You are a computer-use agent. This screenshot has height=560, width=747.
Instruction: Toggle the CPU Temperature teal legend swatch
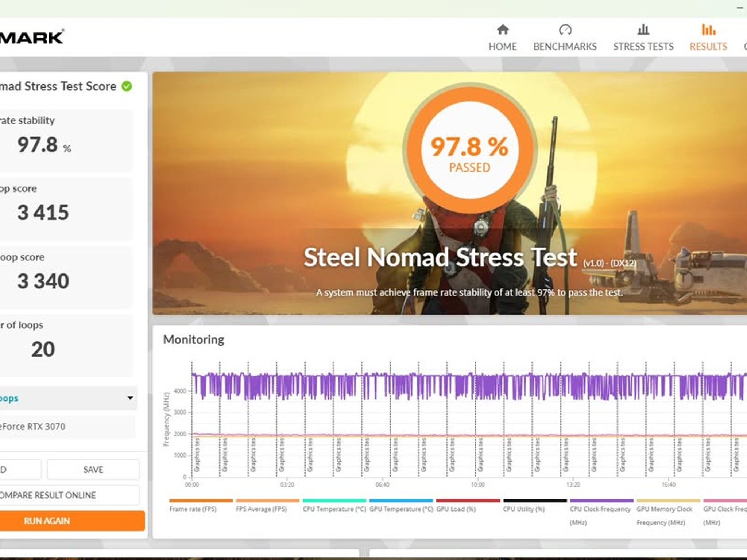point(334,501)
